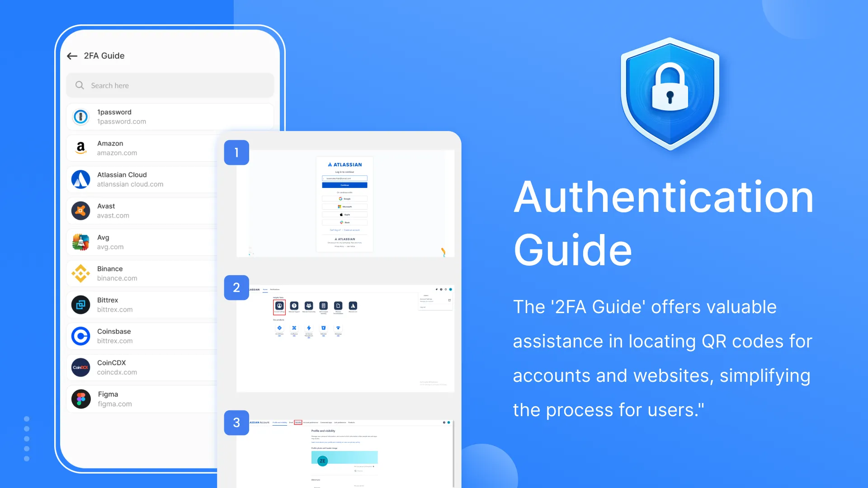Select step number 1 label button
This screenshot has width=868, height=488.
point(237,152)
